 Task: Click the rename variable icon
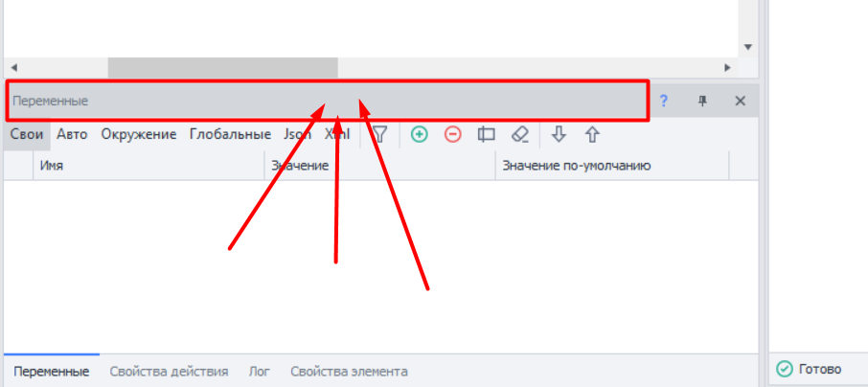(486, 134)
